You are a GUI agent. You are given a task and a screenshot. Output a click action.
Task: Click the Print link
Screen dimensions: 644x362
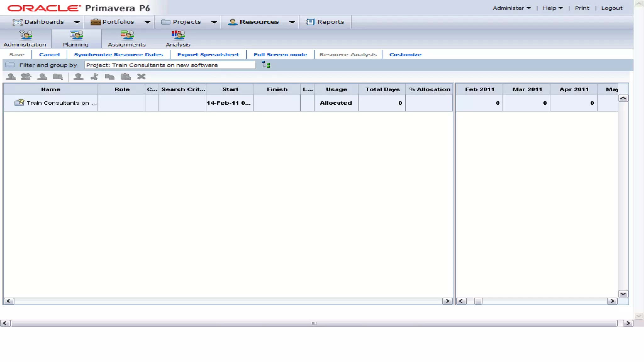(x=582, y=8)
